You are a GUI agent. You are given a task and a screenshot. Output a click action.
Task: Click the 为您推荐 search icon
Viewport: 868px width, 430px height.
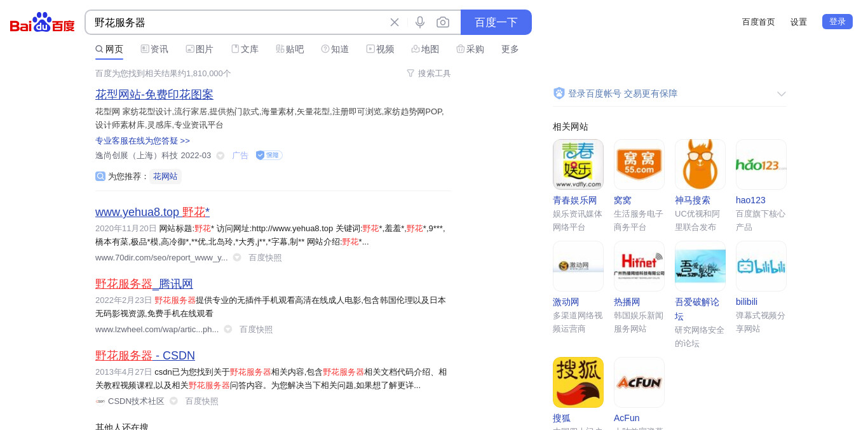[x=100, y=177]
